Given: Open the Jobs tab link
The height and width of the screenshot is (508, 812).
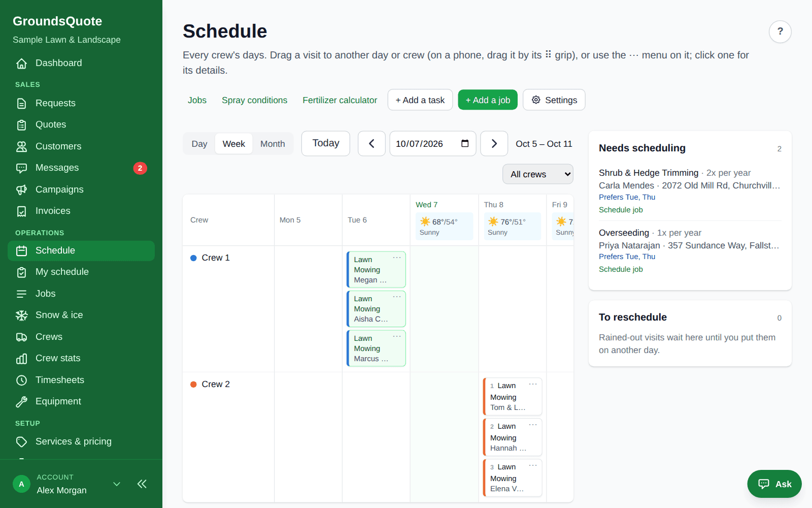Looking at the screenshot, I should coord(197,100).
